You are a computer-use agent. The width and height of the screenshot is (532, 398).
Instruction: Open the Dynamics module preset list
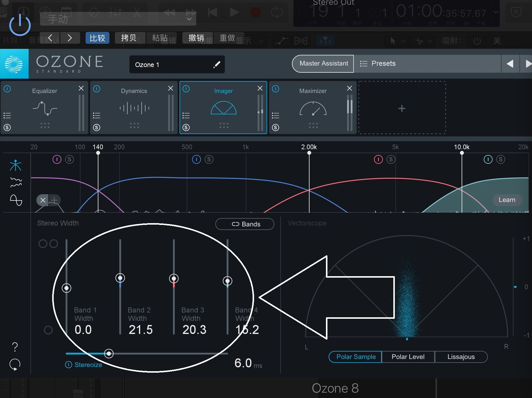click(x=97, y=116)
